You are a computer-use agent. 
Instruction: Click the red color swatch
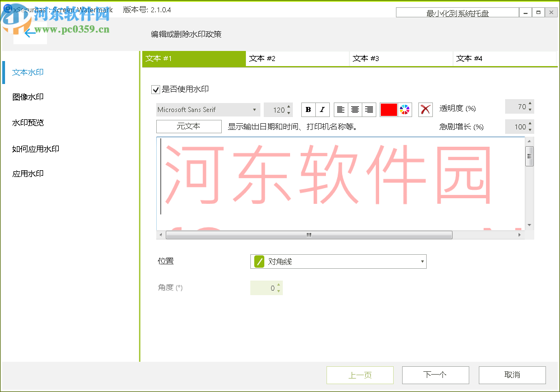(389, 109)
